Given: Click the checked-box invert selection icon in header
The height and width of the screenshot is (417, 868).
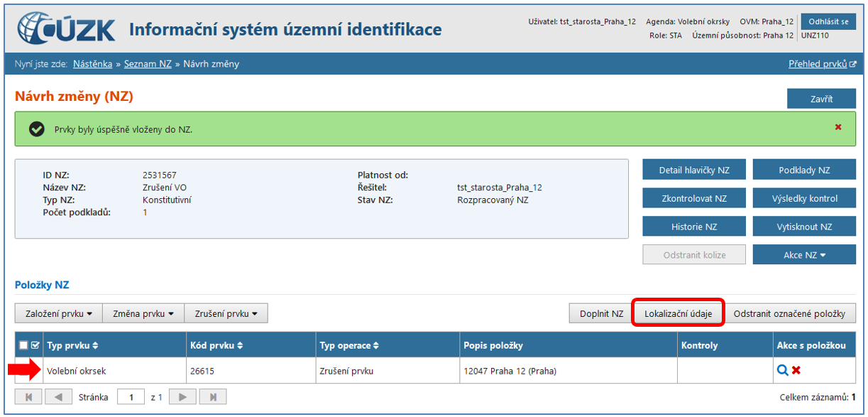Looking at the screenshot, I should [x=35, y=345].
